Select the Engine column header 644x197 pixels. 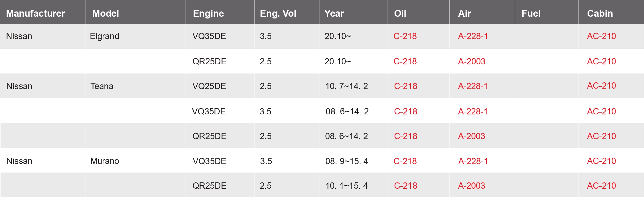point(208,13)
